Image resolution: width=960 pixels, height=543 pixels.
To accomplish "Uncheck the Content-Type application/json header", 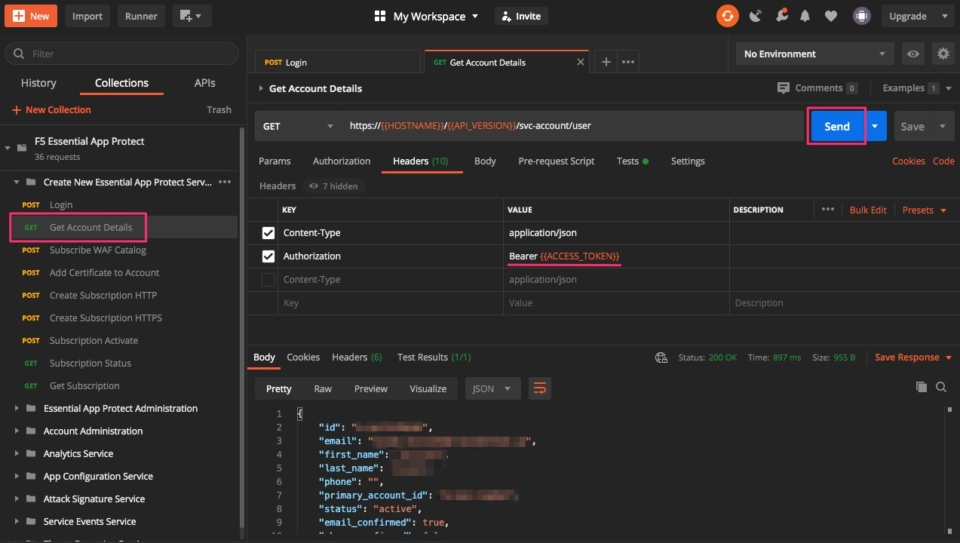I will tap(268, 233).
